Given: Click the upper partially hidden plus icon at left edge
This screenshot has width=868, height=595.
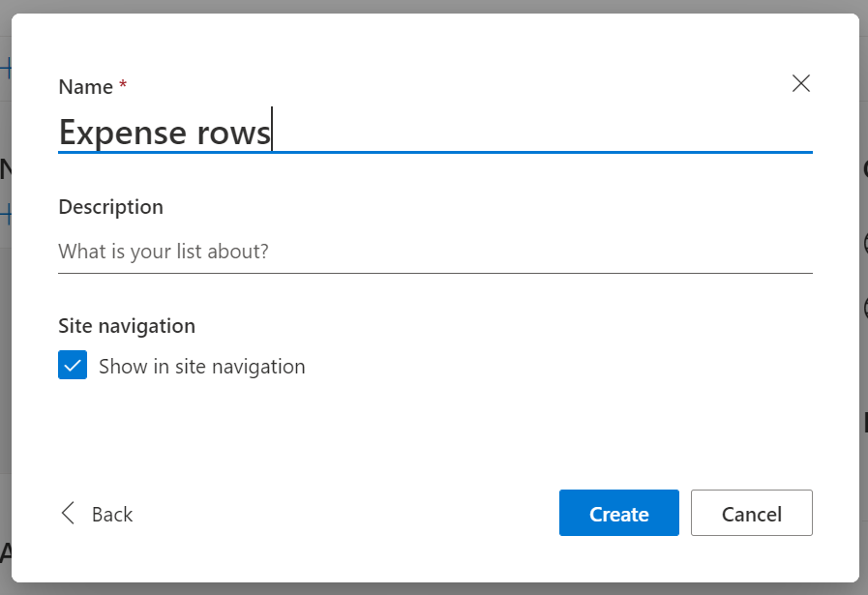Looking at the screenshot, I should pos(6,69).
